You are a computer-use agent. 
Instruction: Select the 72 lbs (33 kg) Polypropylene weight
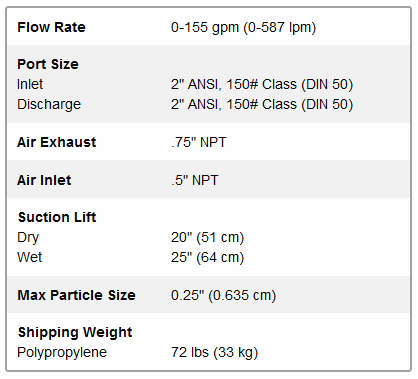point(215,353)
